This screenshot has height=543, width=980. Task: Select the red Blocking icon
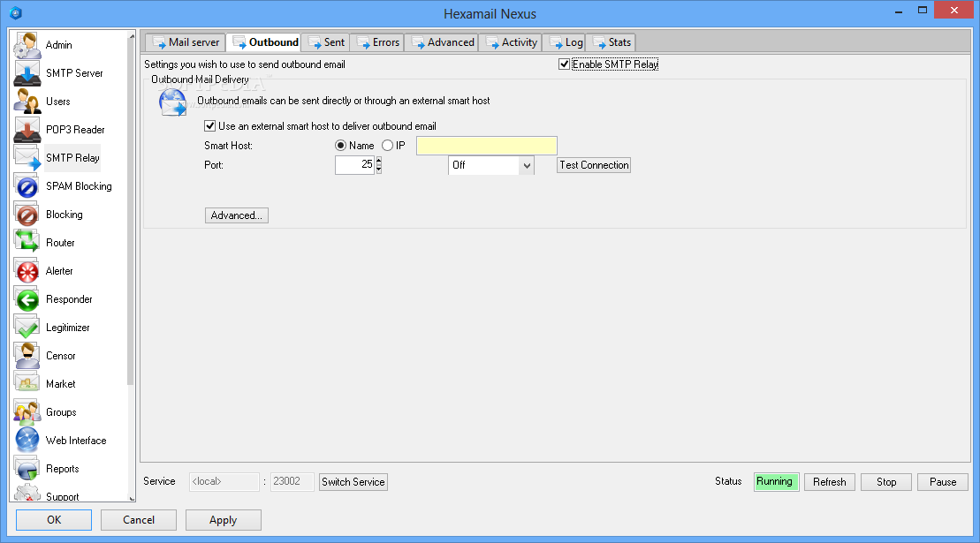pyautogui.click(x=27, y=214)
